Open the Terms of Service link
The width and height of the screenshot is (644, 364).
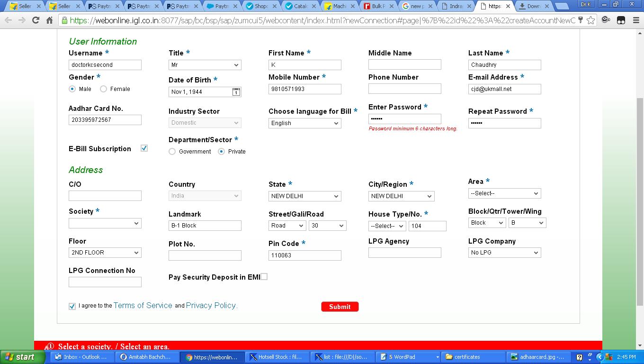click(143, 306)
